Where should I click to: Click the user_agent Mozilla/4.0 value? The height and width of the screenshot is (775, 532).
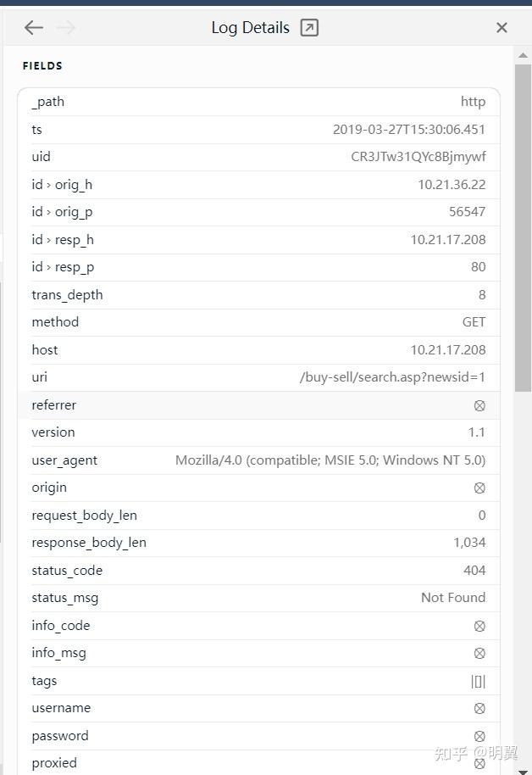tap(330, 460)
